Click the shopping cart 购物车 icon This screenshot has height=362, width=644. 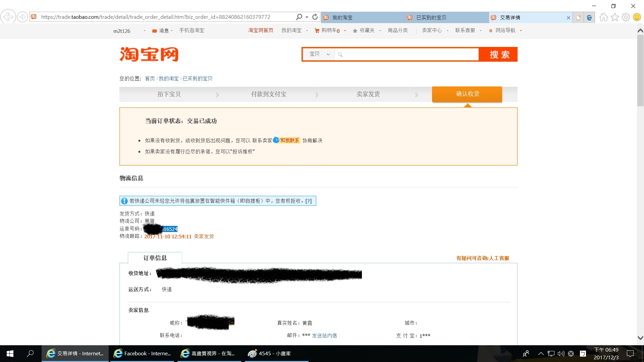tap(317, 31)
